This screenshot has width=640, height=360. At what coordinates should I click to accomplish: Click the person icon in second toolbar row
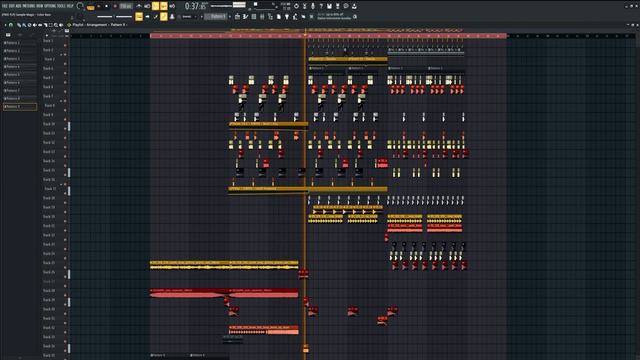[172, 17]
